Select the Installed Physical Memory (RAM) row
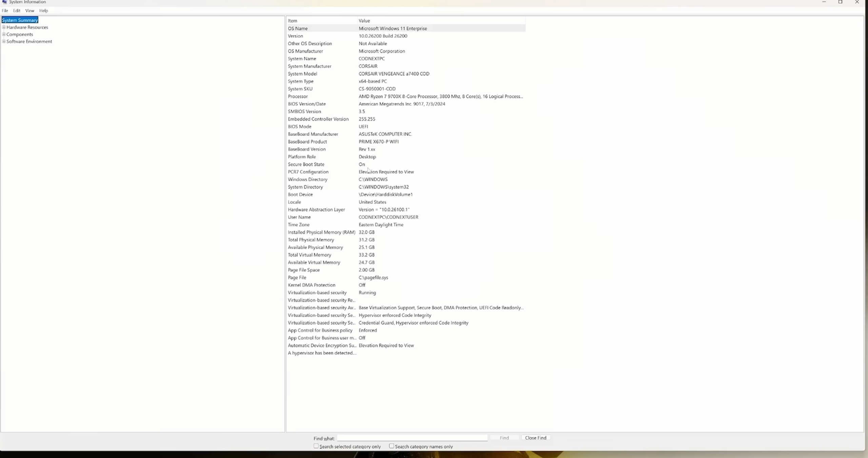Viewport: 868px width, 458px height. pyautogui.click(x=406, y=232)
